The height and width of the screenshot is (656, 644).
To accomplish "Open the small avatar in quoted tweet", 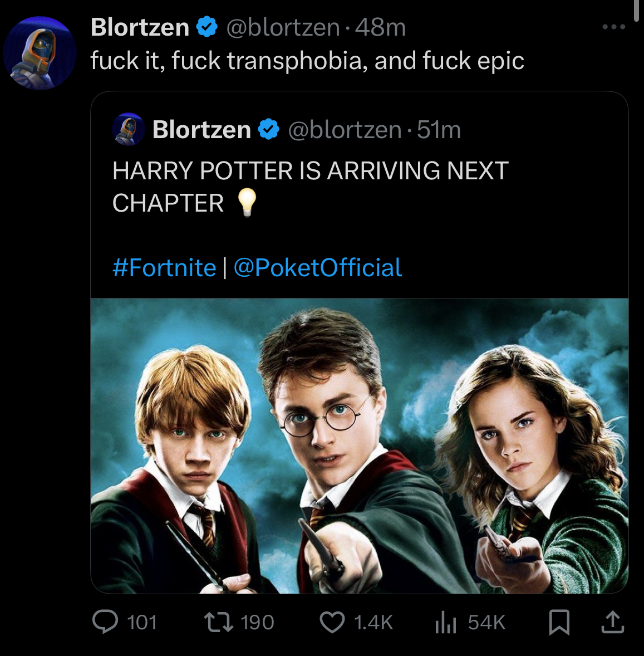I will coord(129,129).
